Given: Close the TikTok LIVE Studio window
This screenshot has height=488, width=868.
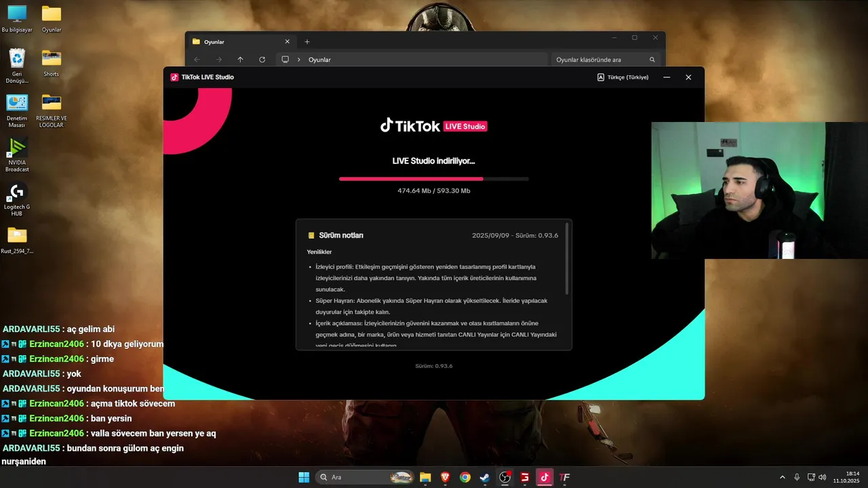Looking at the screenshot, I should point(688,77).
